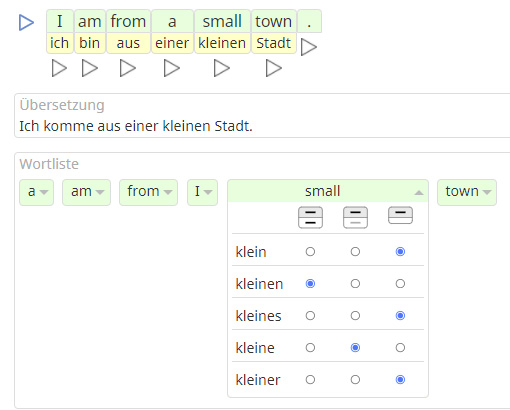The width and height of the screenshot is (510, 410).
Task: Play audio for the word 'ich'
Action: click(59, 68)
